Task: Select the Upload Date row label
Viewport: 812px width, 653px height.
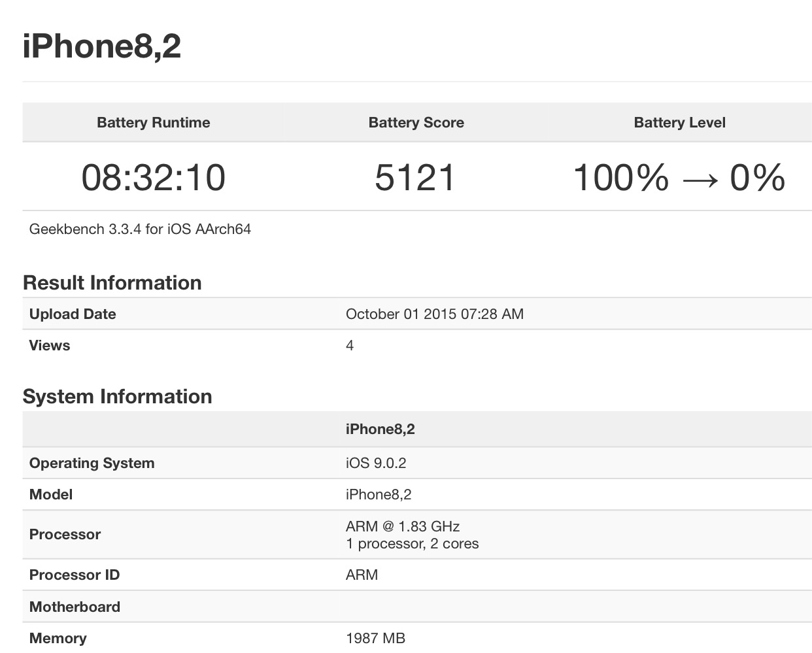Action: coord(73,314)
